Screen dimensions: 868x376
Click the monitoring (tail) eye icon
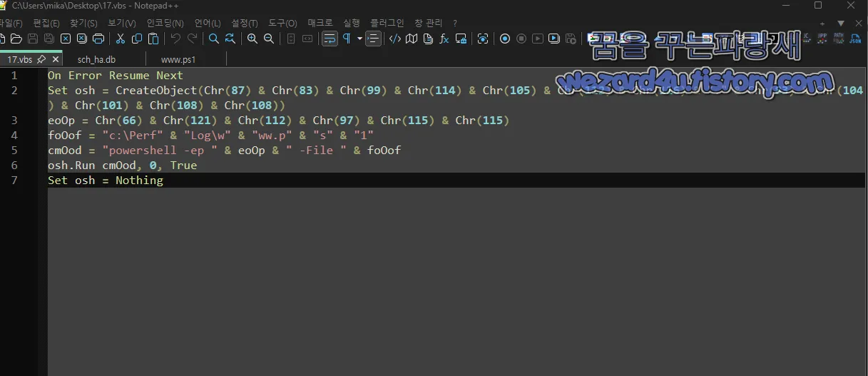[x=483, y=39]
